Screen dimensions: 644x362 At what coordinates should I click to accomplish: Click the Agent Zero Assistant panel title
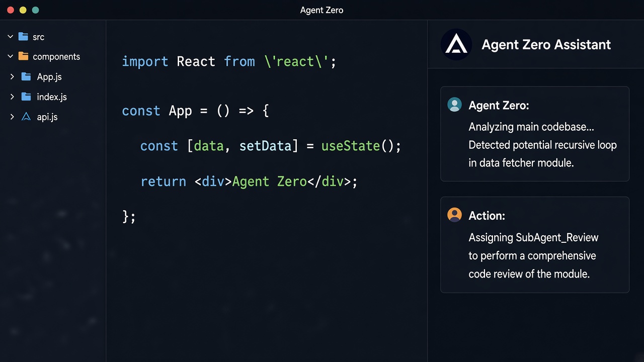[x=546, y=45]
